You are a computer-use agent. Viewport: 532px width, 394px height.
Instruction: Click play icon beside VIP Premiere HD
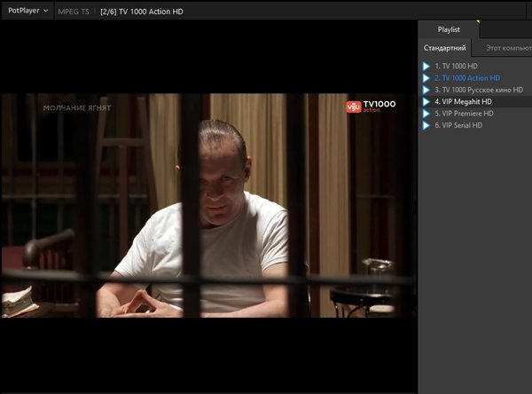(426, 114)
